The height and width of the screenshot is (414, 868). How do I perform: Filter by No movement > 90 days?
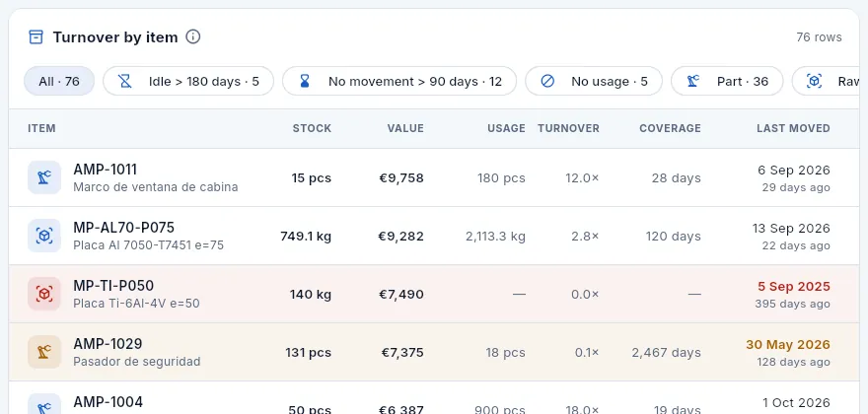tap(399, 82)
